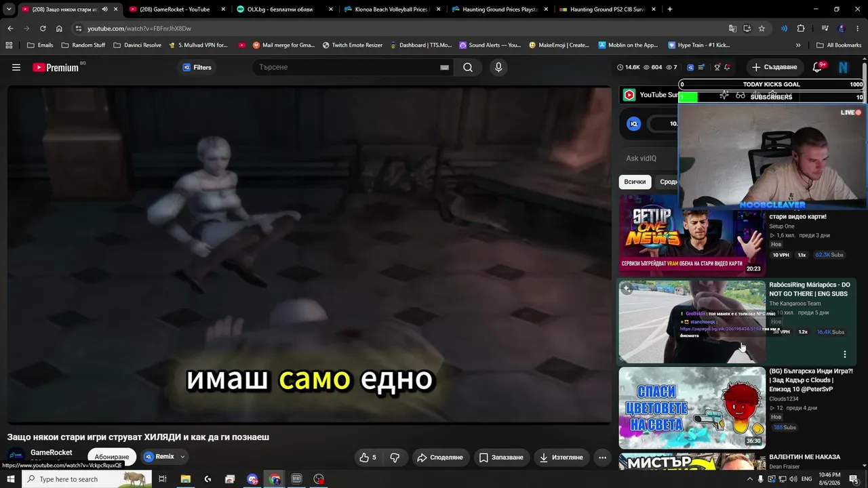The height and width of the screenshot is (488, 868).
Task: Open the Random Stuff bookmark folder
Action: (83, 45)
